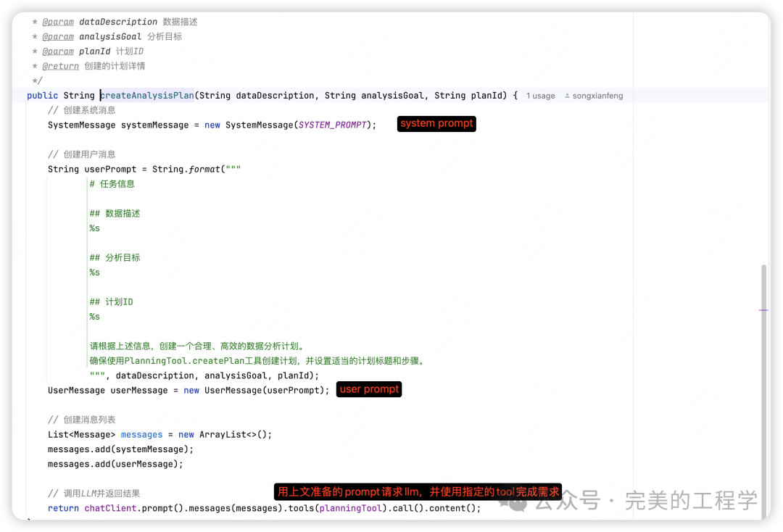The height and width of the screenshot is (532, 783).
Task: Click the chatClient variable in return statement
Action: click(x=110, y=508)
